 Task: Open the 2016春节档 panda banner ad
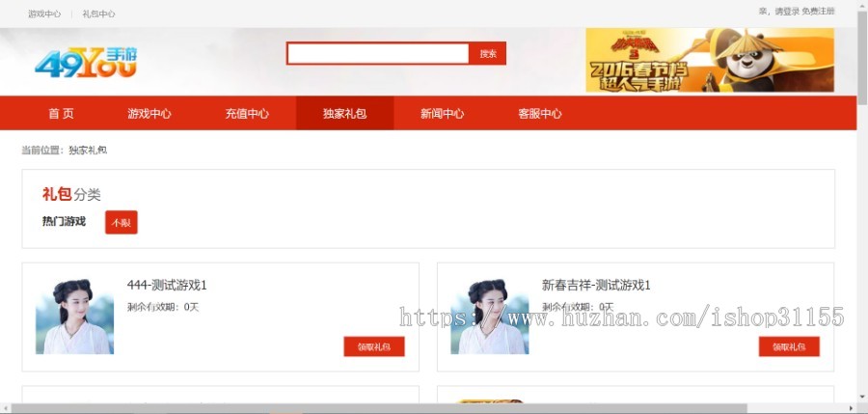tap(710, 60)
